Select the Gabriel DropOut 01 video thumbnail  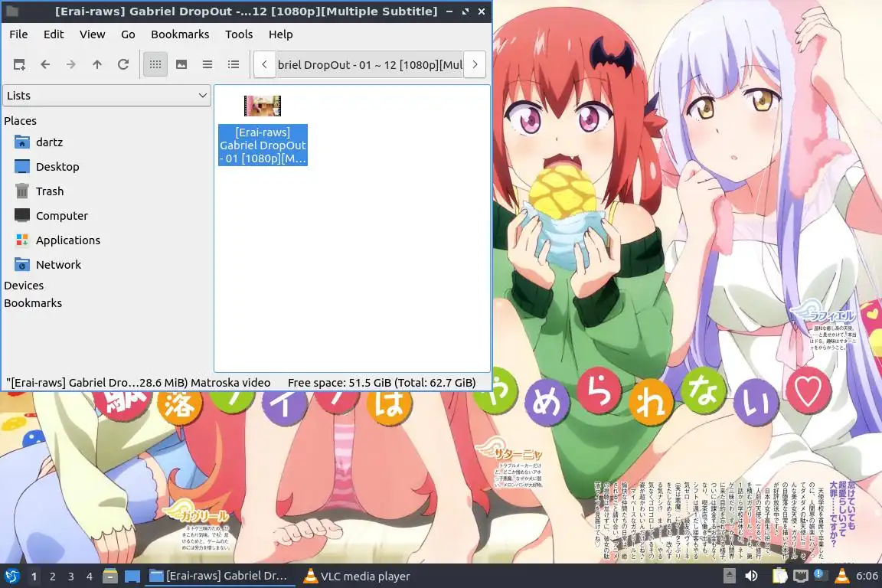click(263, 106)
